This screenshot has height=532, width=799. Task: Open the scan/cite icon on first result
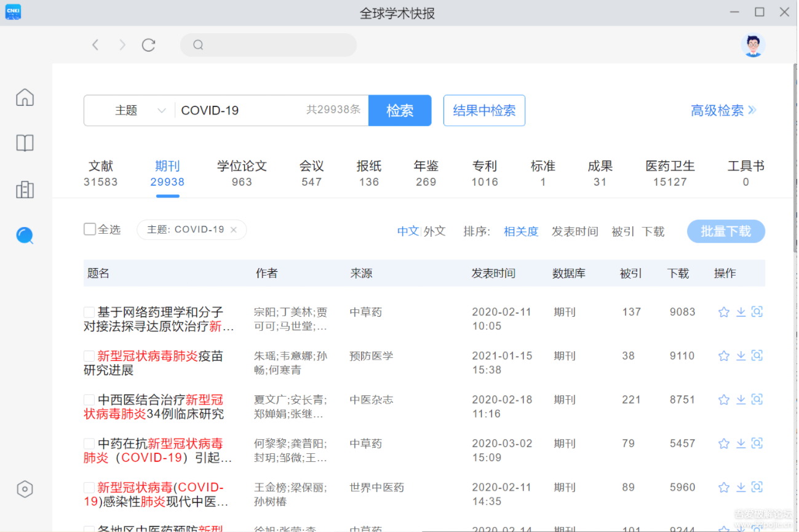(757, 312)
